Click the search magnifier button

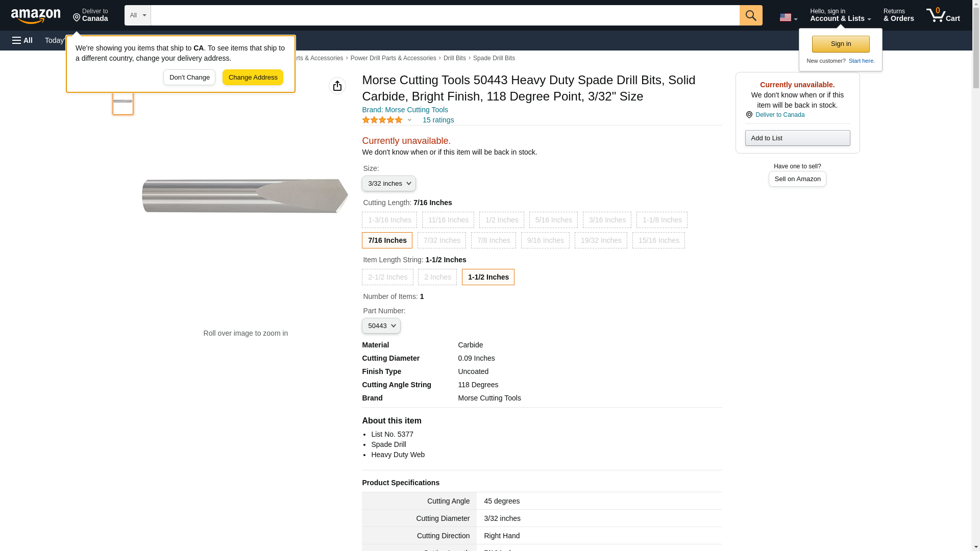point(750,15)
